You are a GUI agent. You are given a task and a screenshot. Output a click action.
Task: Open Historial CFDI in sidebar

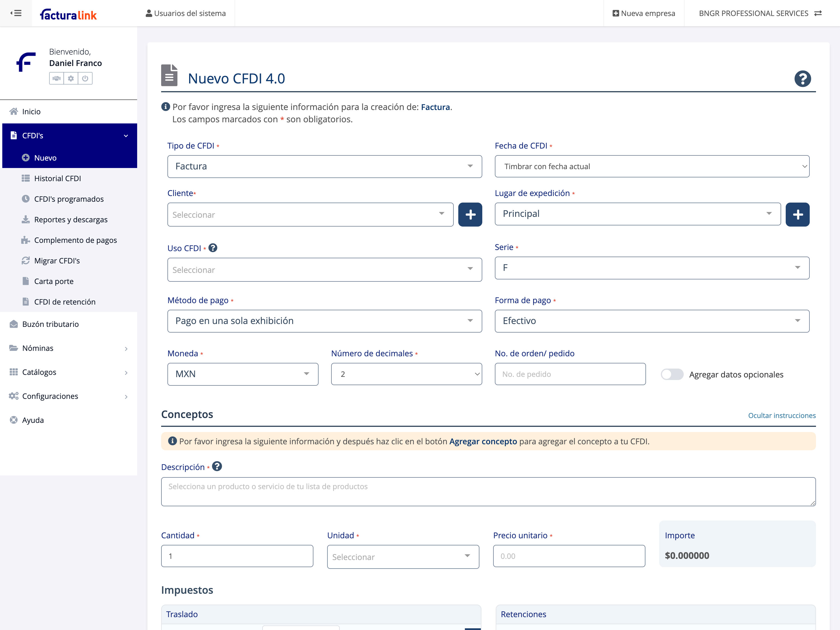57,179
